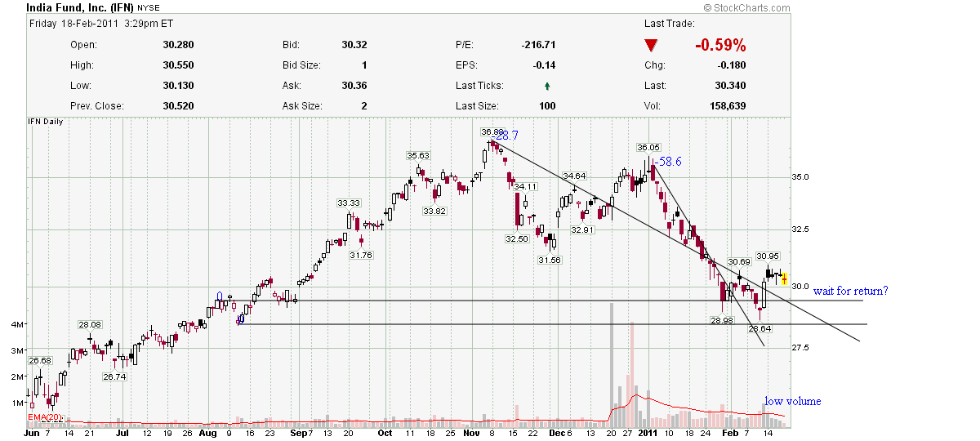Click the 30.69 price label
The height and width of the screenshot is (441, 980).
[x=739, y=261]
